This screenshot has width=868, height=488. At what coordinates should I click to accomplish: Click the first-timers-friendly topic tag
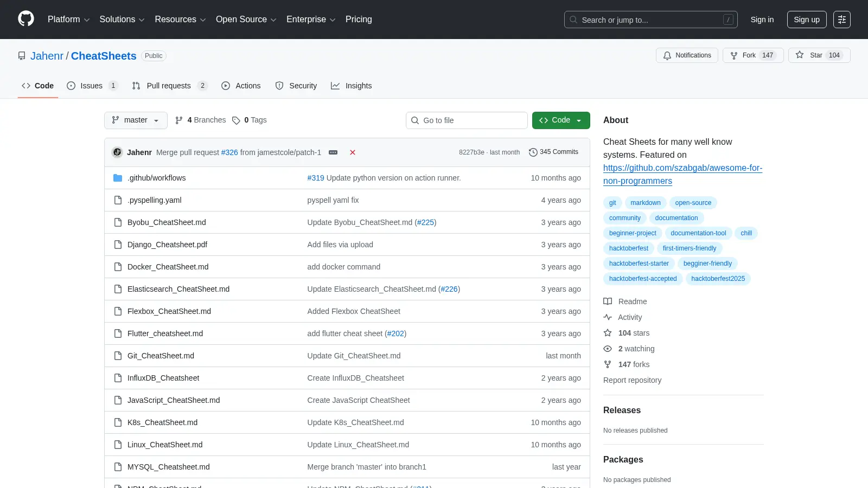pyautogui.click(x=690, y=248)
